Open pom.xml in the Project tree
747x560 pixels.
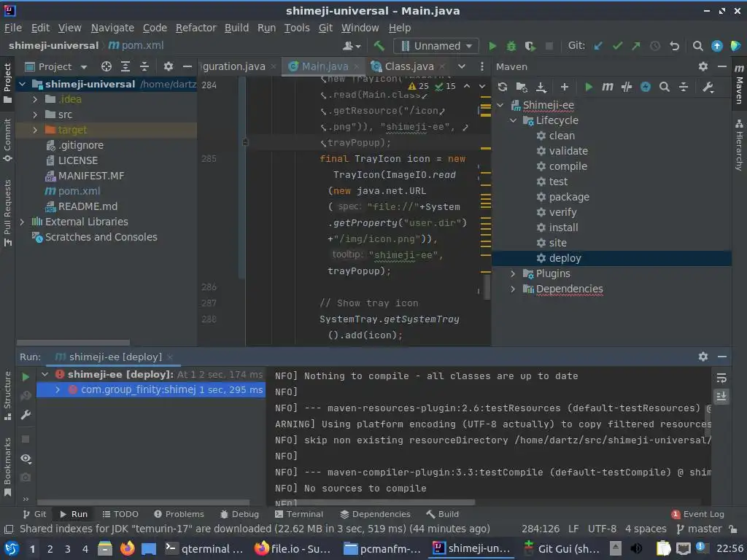pos(79,192)
